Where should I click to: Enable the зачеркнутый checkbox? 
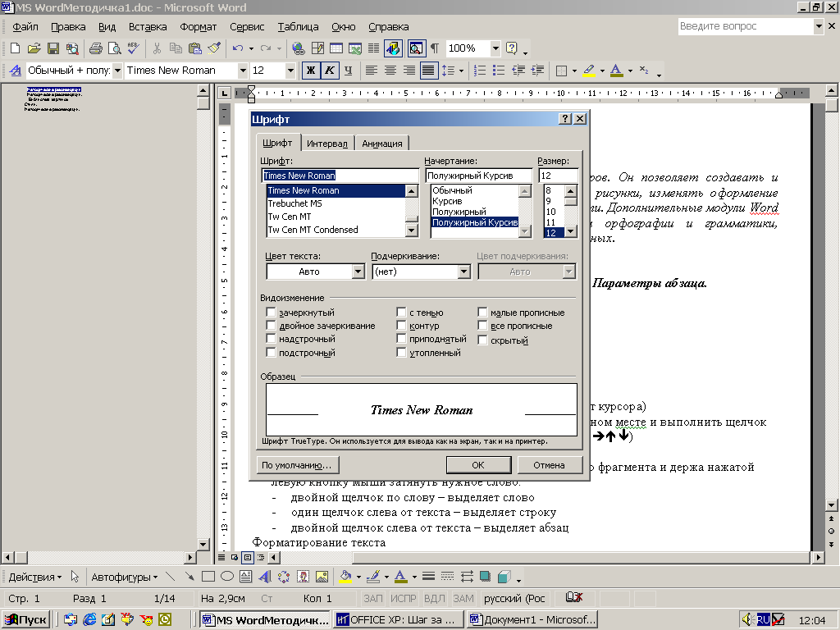[x=271, y=313]
